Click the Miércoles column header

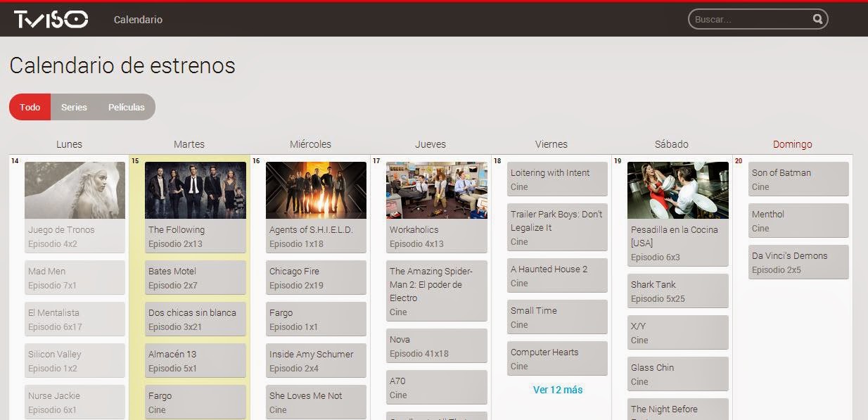[310, 144]
